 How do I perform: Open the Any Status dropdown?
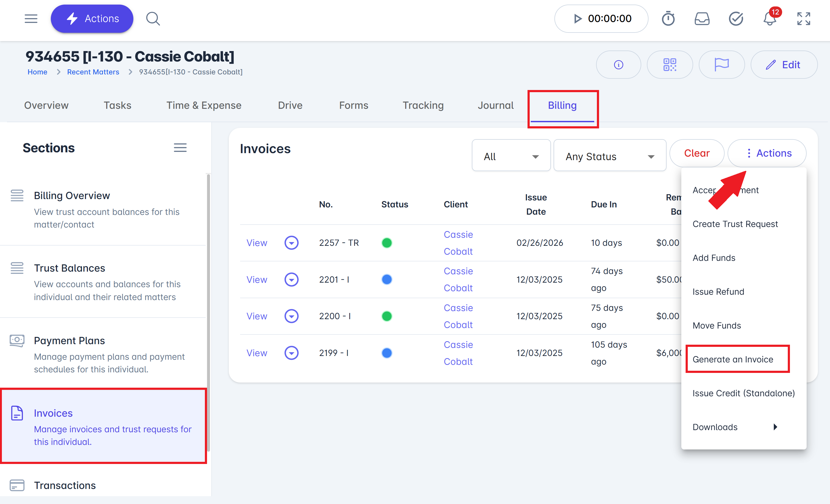point(610,156)
